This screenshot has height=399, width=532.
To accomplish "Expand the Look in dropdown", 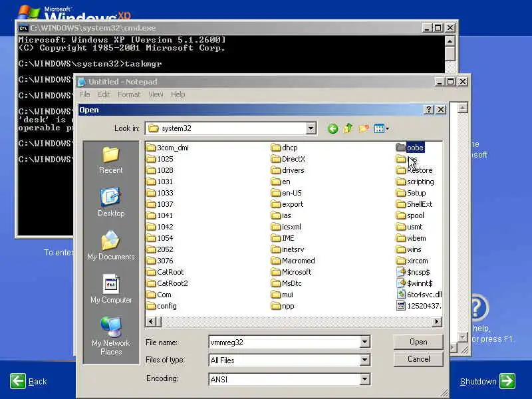I will point(311,128).
